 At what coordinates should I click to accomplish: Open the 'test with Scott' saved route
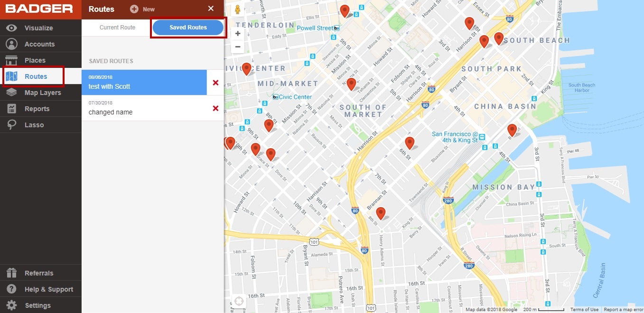144,83
